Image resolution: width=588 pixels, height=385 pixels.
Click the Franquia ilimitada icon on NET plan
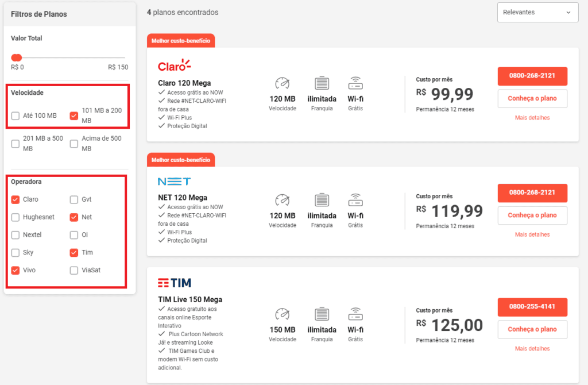322,199
